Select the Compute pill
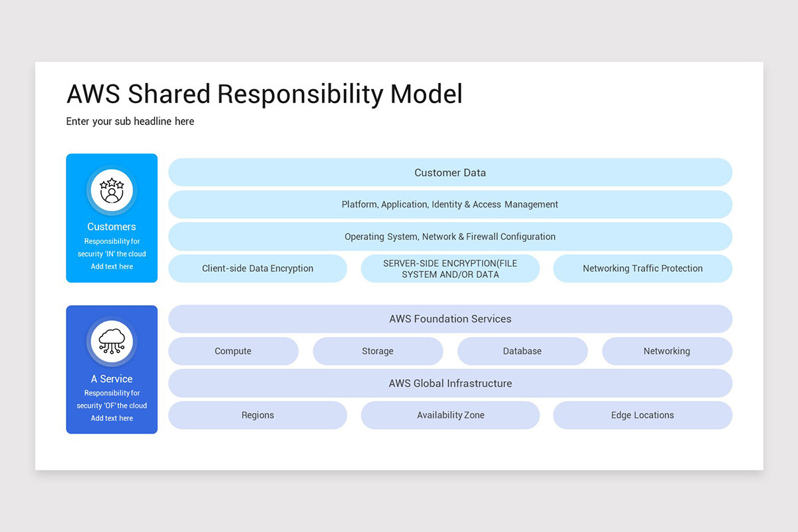Image resolution: width=798 pixels, height=532 pixels. (233, 351)
